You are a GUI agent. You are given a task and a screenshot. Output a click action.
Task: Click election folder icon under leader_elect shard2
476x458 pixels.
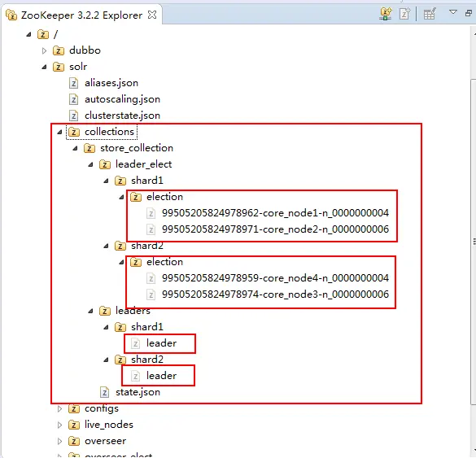point(136,262)
